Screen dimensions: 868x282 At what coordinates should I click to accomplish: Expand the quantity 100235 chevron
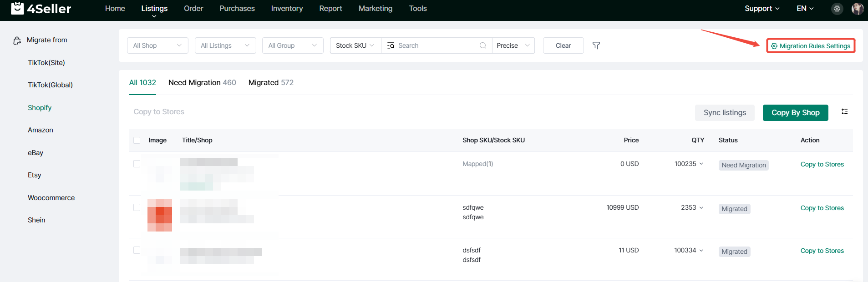(x=701, y=164)
